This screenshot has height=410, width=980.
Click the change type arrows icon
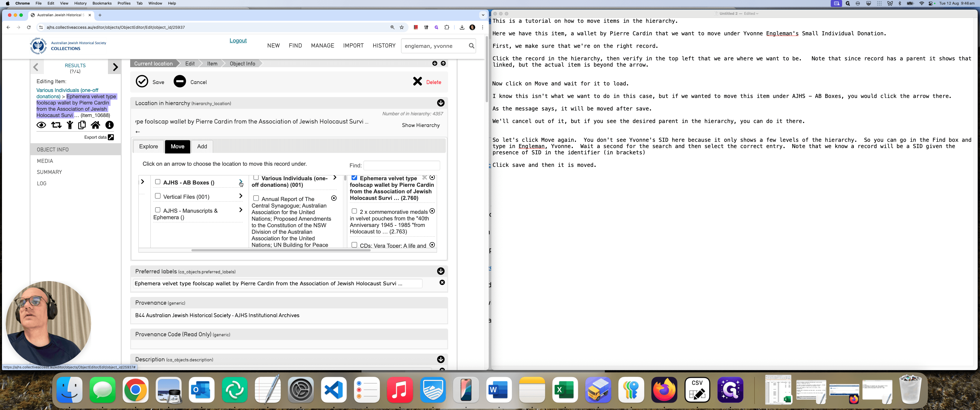[56, 125]
